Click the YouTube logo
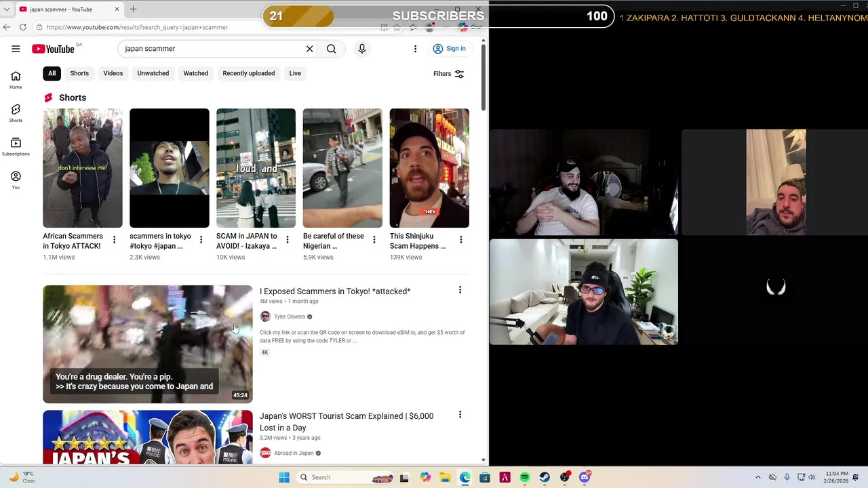Image resolution: width=868 pixels, height=488 pixels. pyautogui.click(x=53, y=49)
